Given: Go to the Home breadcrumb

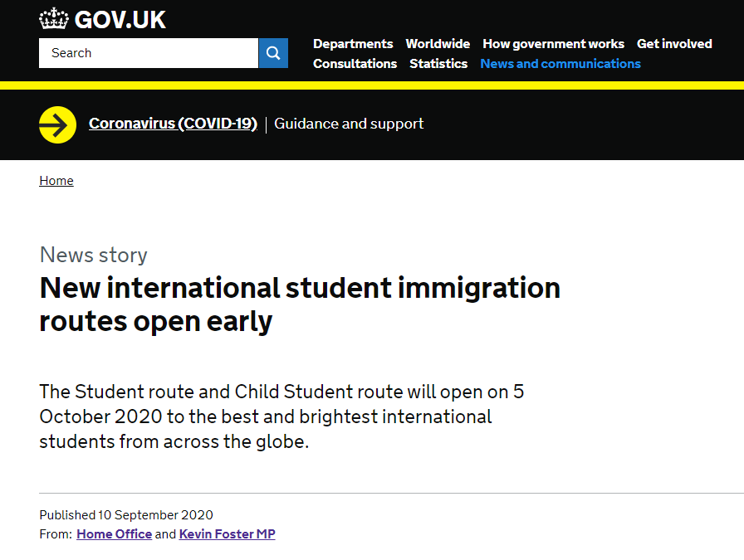Looking at the screenshot, I should [56, 181].
